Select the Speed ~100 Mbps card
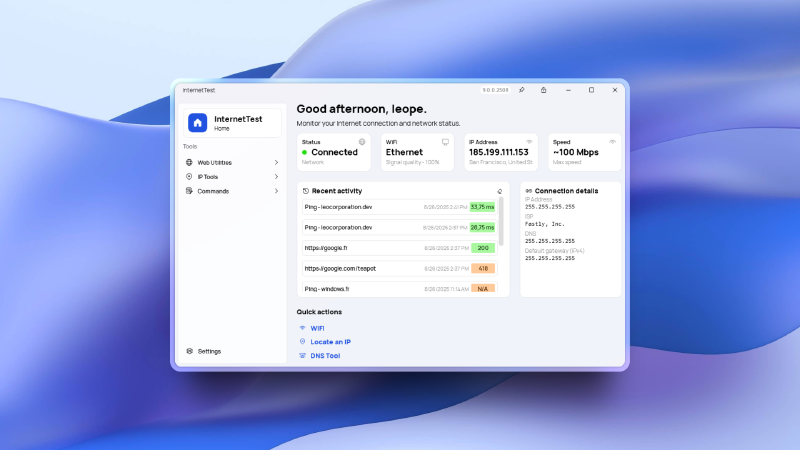This screenshot has width=800, height=450. [584, 152]
